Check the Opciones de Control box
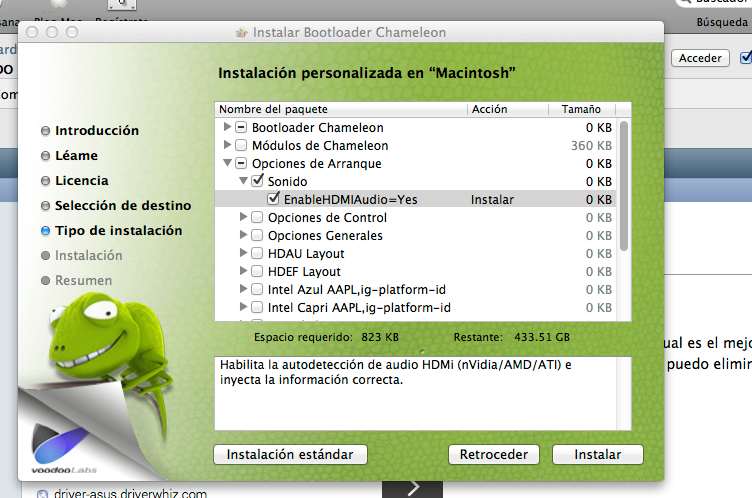Screen dimensions: 752x498 tap(257, 217)
